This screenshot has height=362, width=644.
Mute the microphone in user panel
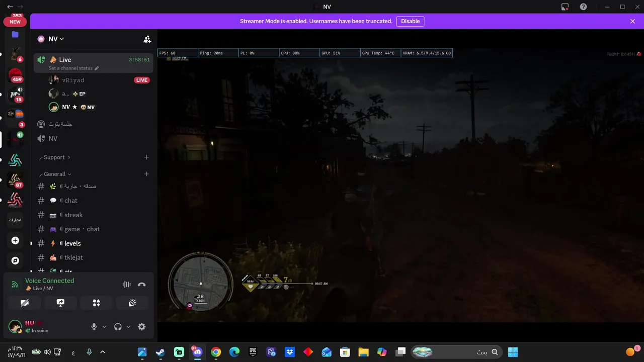pyautogui.click(x=94, y=326)
